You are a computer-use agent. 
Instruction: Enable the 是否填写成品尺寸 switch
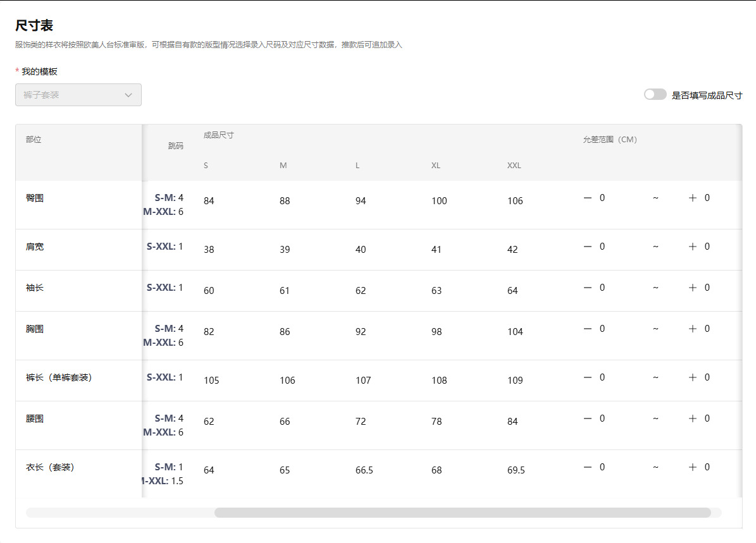pos(655,94)
